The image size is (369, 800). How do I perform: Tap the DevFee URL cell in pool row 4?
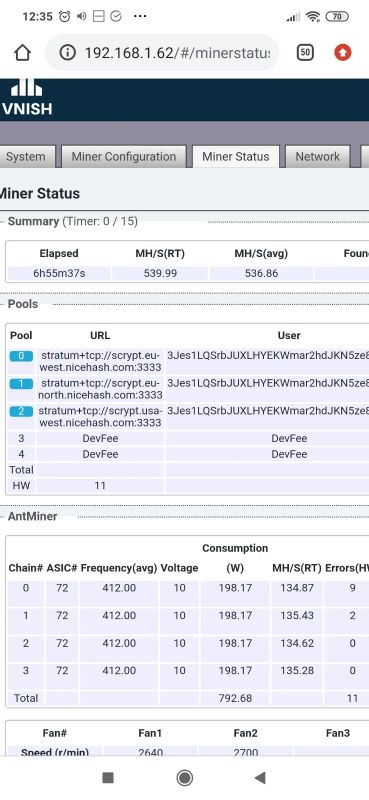pos(100,454)
